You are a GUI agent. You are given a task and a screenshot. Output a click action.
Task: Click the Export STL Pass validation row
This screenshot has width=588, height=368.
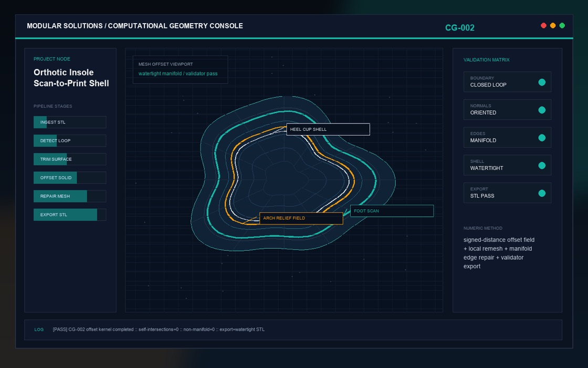click(507, 193)
